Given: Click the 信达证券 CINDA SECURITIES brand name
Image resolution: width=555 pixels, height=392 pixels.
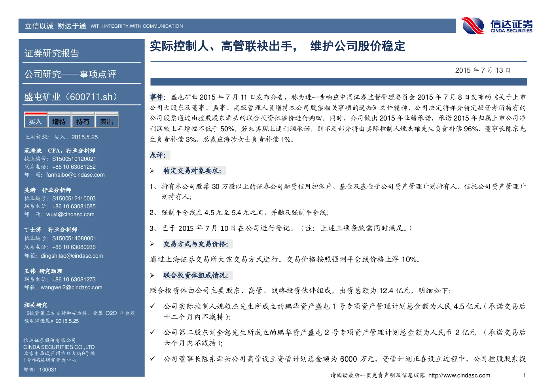Looking at the screenshot, I should (511, 26).
